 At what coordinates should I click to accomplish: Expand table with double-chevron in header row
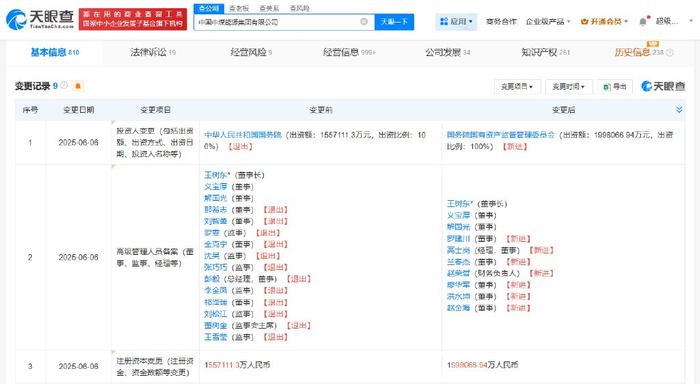(x=679, y=109)
